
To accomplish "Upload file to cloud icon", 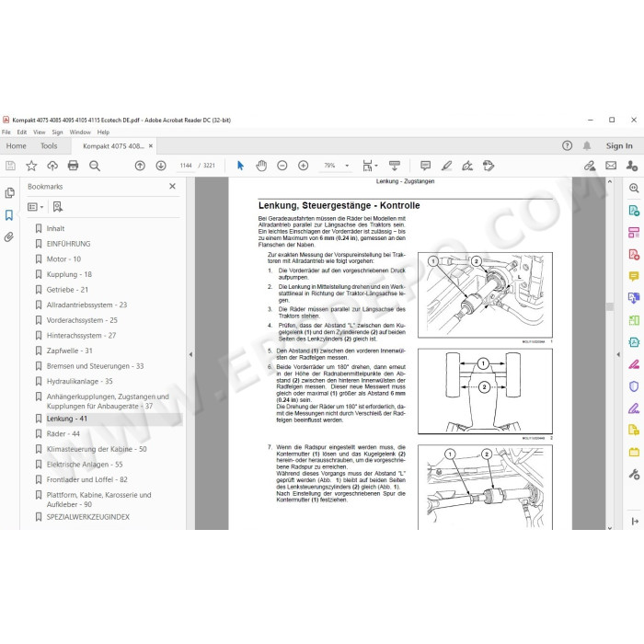I will point(52,166).
